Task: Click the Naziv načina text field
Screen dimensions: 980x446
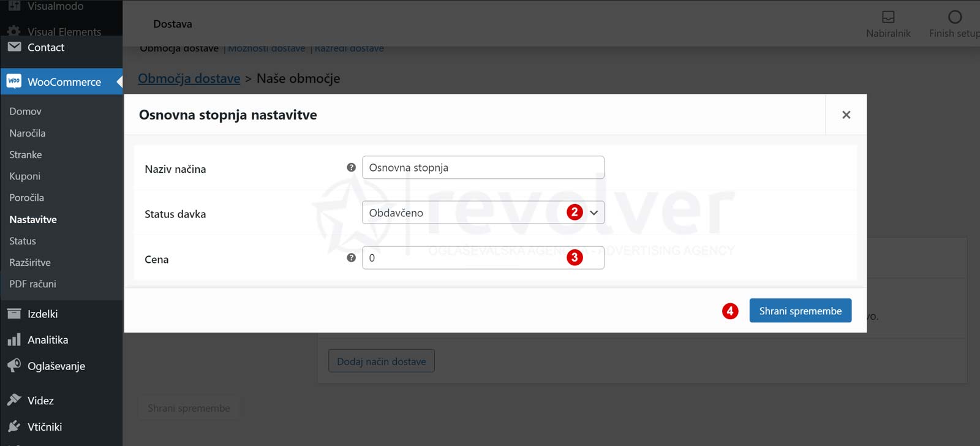Action: (483, 168)
